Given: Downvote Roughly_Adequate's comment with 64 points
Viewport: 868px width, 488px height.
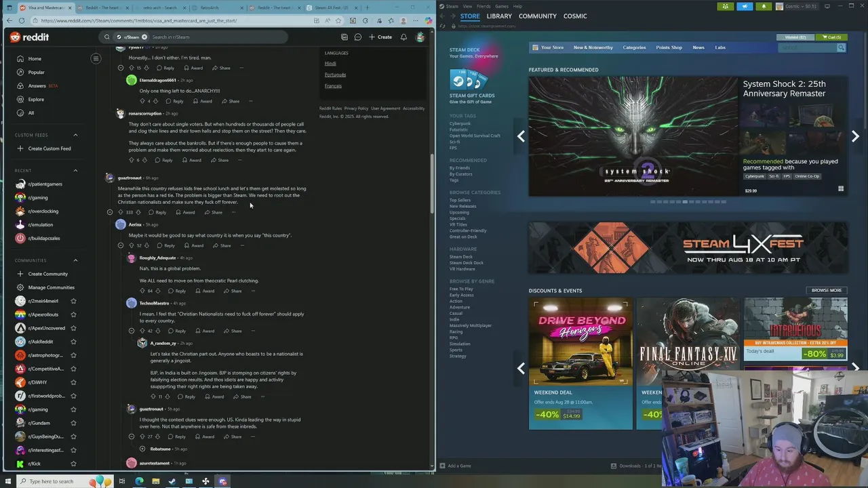Looking at the screenshot, I should tap(159, 291).
